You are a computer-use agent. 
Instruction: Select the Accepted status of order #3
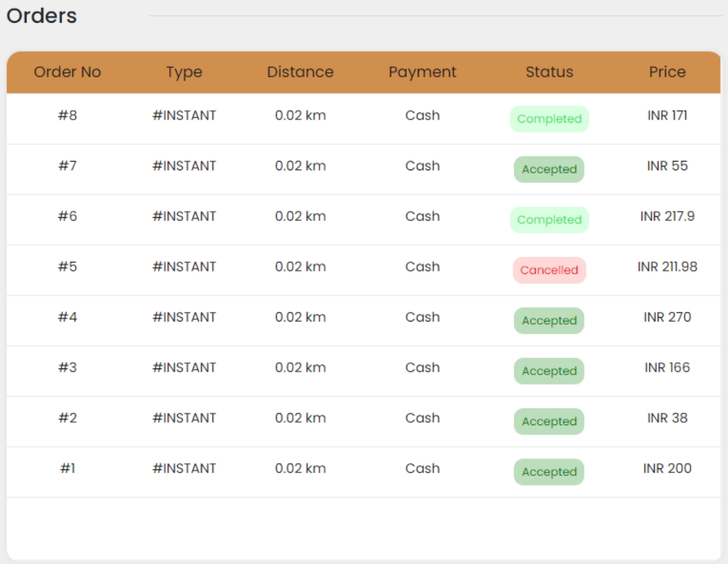point(549,371)
